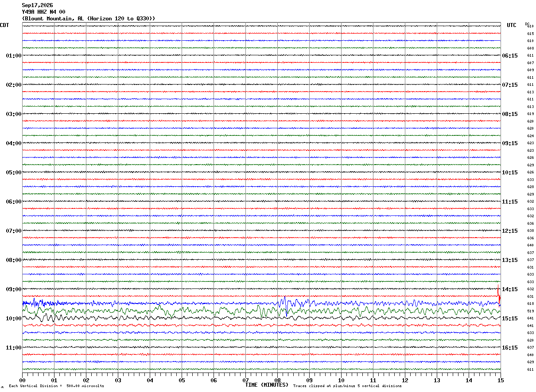Select the 03 tick on the minutes axis
Screen dimensions: 536x392
click(118, 380)
